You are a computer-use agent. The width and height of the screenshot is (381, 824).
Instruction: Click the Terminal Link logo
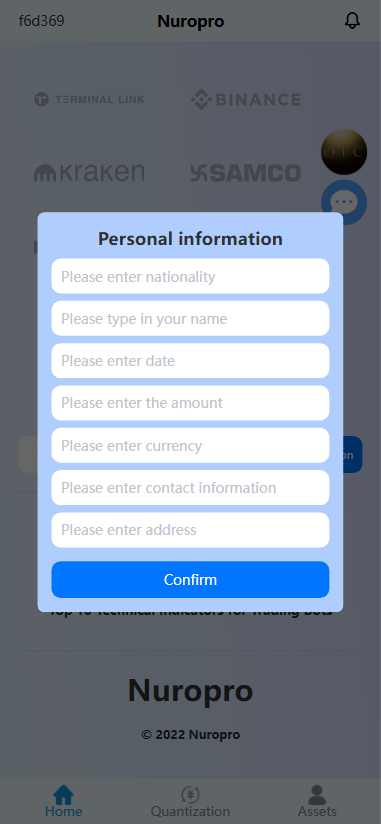(x=89, y=99)
